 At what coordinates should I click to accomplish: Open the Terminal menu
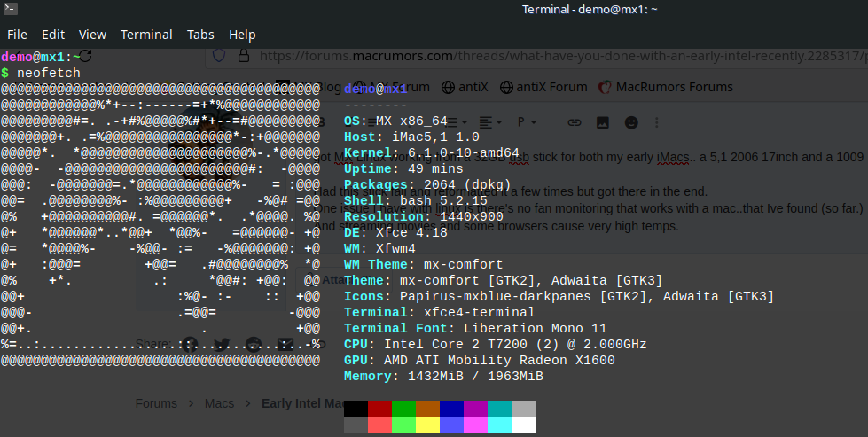click(x=146, y=35)
